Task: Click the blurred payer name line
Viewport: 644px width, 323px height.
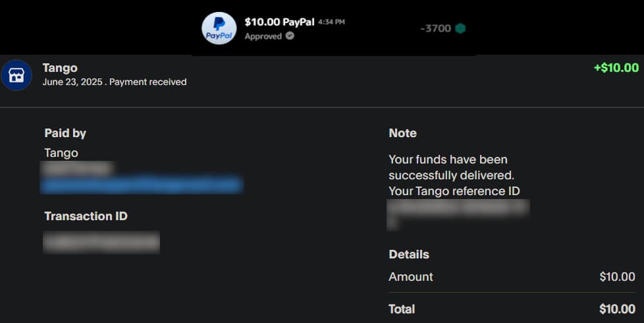Action: [x=78, y=169]
